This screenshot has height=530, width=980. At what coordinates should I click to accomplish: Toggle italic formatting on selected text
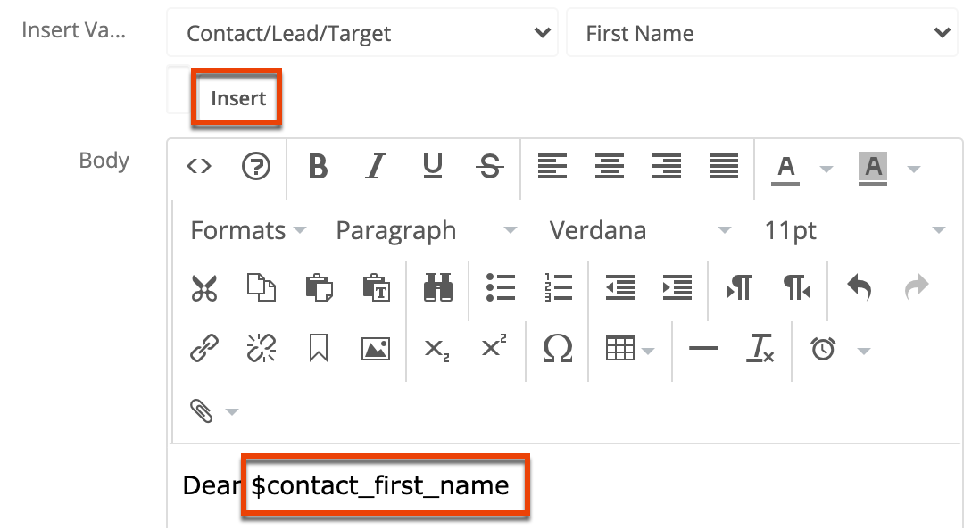click(x=376, y=167)
